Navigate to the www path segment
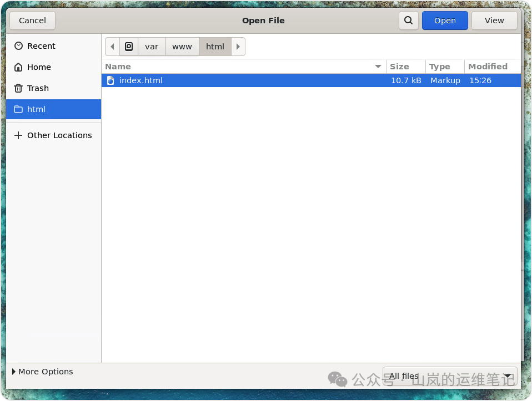Viewport: 532px width, 401px height. [182, 47]
